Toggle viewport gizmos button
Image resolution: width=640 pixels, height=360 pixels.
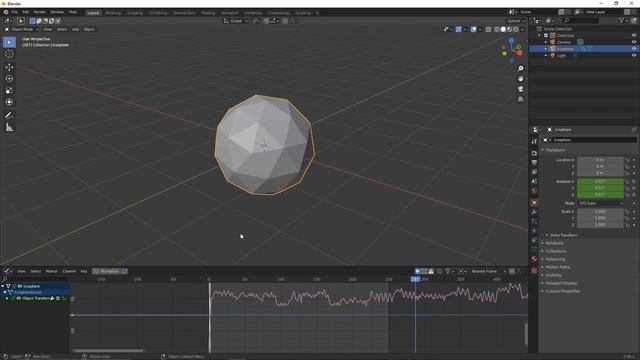tap(458, 29)
